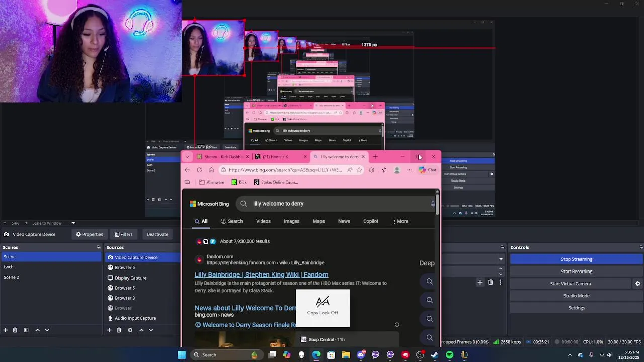Select Video Capture Device source

(x=143, y=257)
